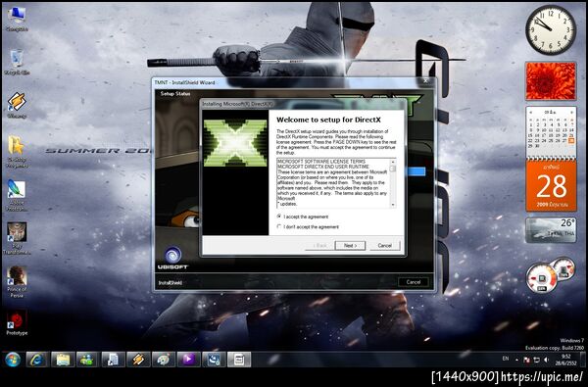
Task: Launch the Transformers game shortcut
Action: (17, 237)
